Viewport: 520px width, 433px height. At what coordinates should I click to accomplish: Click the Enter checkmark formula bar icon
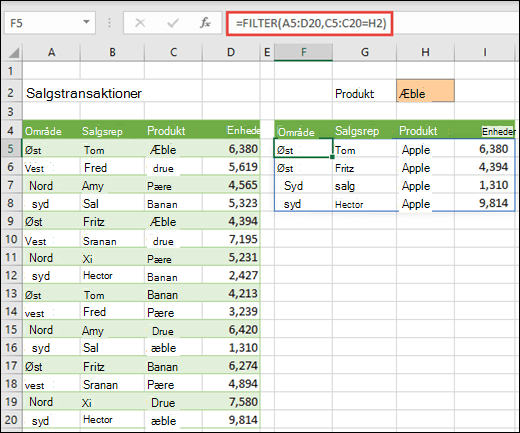point(173,23)
